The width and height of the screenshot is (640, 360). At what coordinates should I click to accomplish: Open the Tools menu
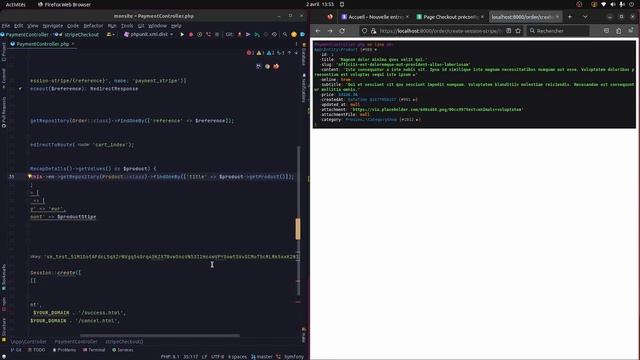(127, 26)
